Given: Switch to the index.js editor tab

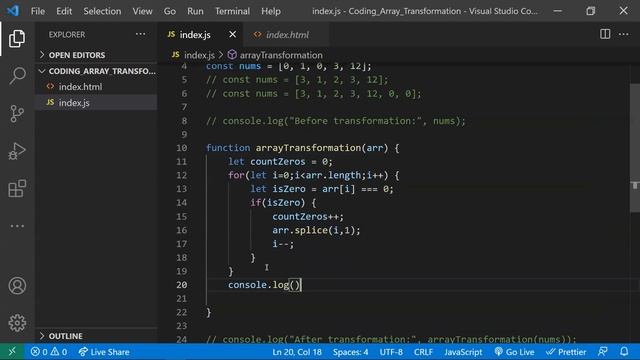Looking at the screenshot, I should point(195,35).
